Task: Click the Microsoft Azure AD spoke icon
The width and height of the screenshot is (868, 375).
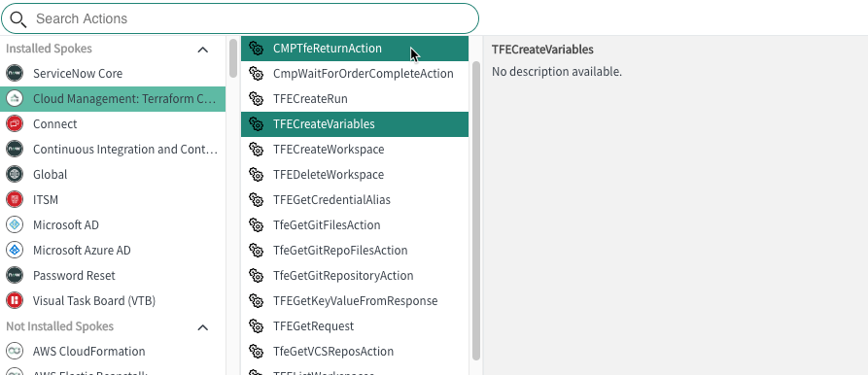Action: tap(15, 250)
